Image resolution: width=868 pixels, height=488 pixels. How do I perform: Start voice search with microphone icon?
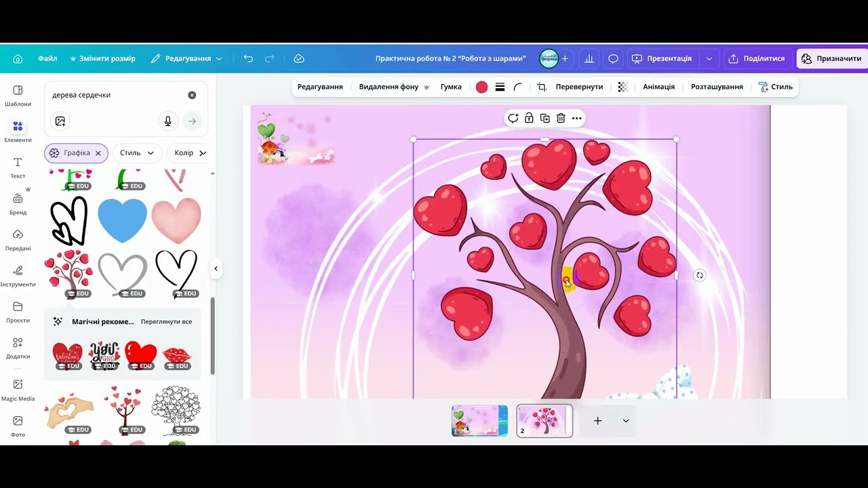pos(168,121)
